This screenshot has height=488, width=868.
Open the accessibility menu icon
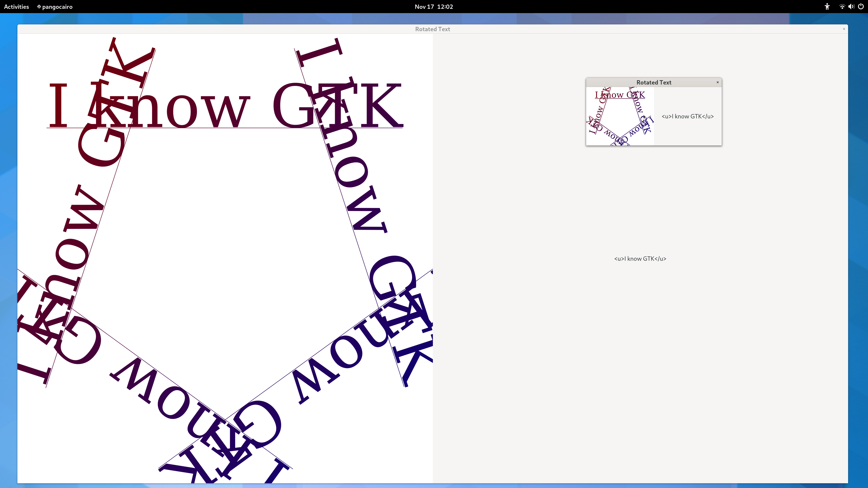[827, 7]
